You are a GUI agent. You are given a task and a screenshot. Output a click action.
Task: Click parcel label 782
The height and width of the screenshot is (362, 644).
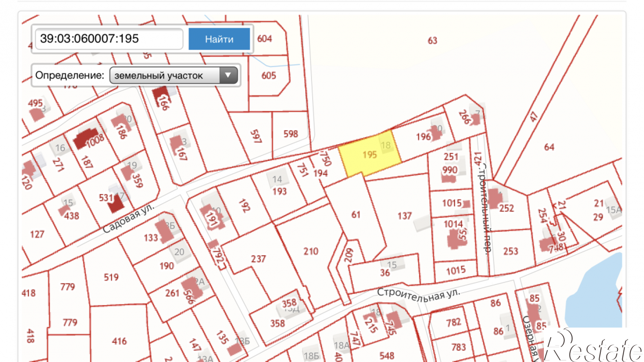coord(454,322)
